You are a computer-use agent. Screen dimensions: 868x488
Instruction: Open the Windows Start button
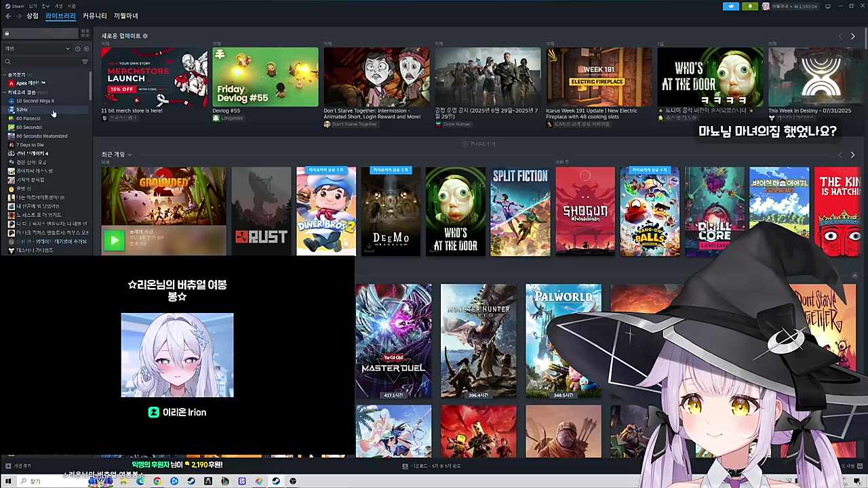point(9,481)
